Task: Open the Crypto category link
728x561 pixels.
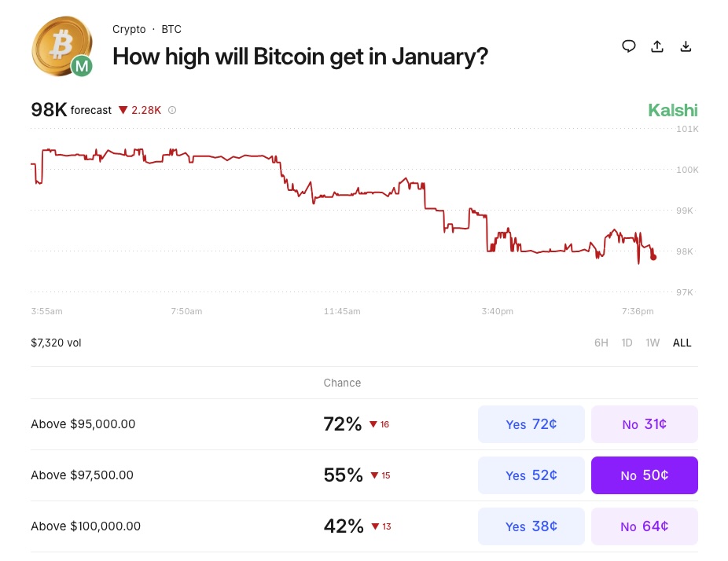Action: pyautogui.click(x=129, y=29)
